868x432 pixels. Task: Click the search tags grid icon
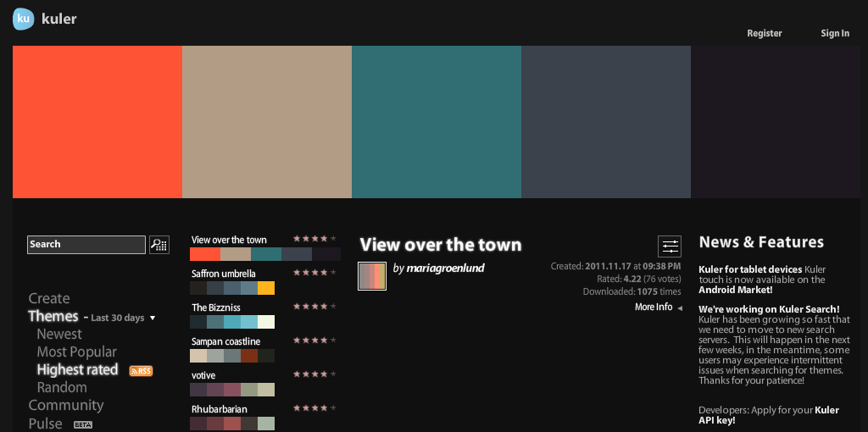click(x=159, y=245)
